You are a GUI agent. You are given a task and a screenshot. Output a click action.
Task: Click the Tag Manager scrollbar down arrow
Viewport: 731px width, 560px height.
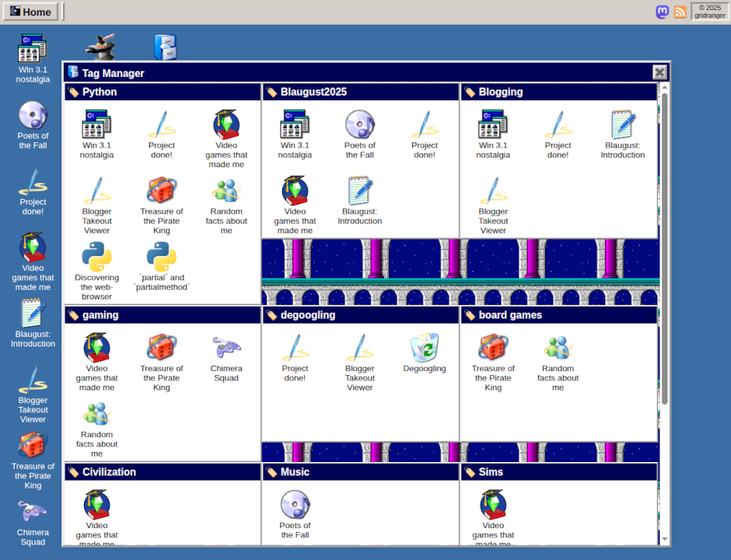click(665, 540)
